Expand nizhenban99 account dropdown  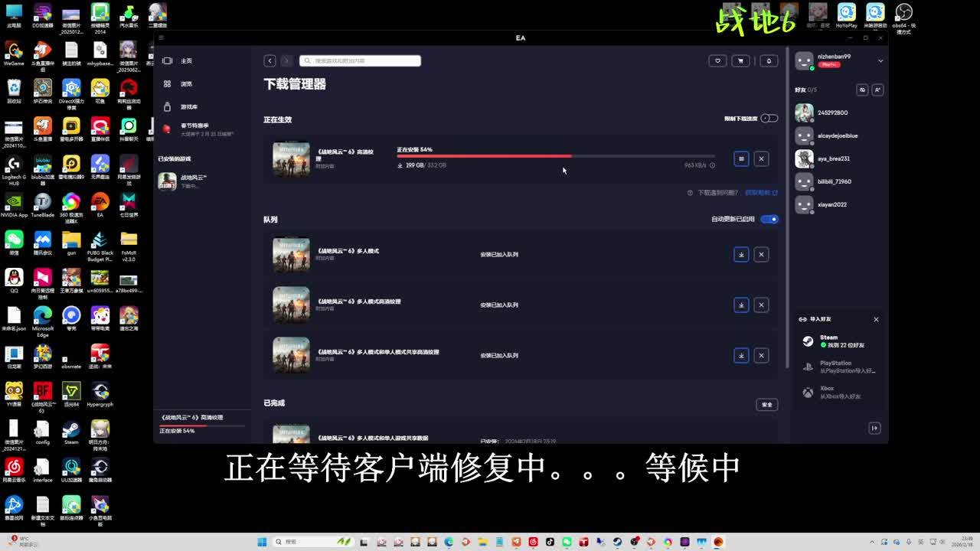tap(880, 61)
